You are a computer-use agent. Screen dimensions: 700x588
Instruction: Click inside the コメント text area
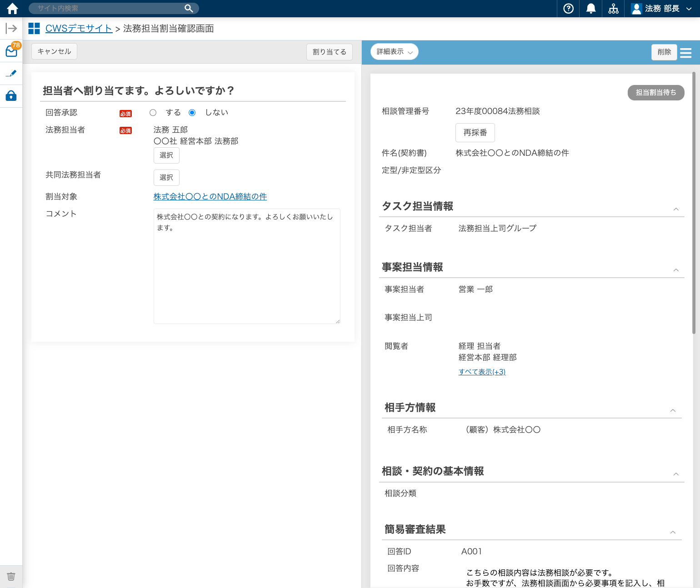[x=246, y=266]
